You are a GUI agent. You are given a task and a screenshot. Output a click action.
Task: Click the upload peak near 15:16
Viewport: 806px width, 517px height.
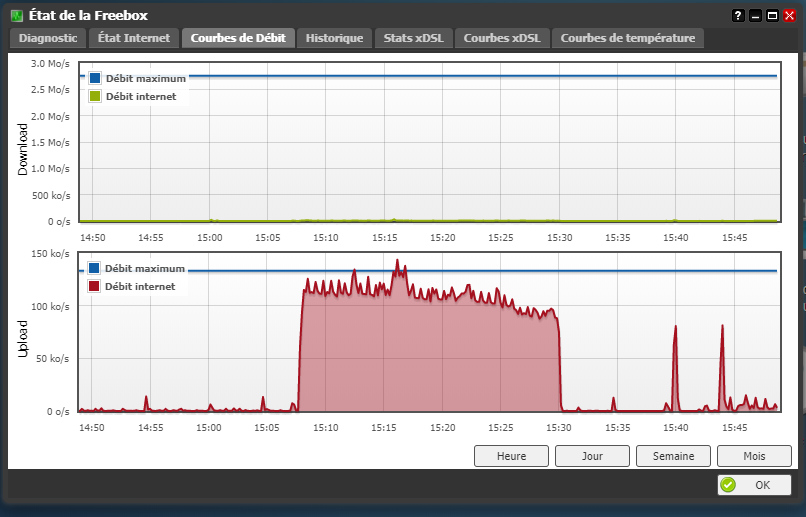coord(397,261)
